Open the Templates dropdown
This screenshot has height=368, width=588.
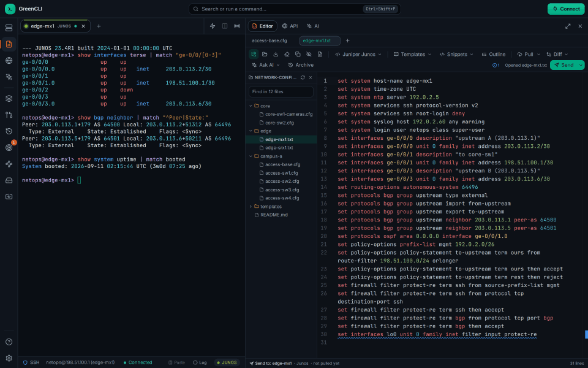(x=412, y=54)
